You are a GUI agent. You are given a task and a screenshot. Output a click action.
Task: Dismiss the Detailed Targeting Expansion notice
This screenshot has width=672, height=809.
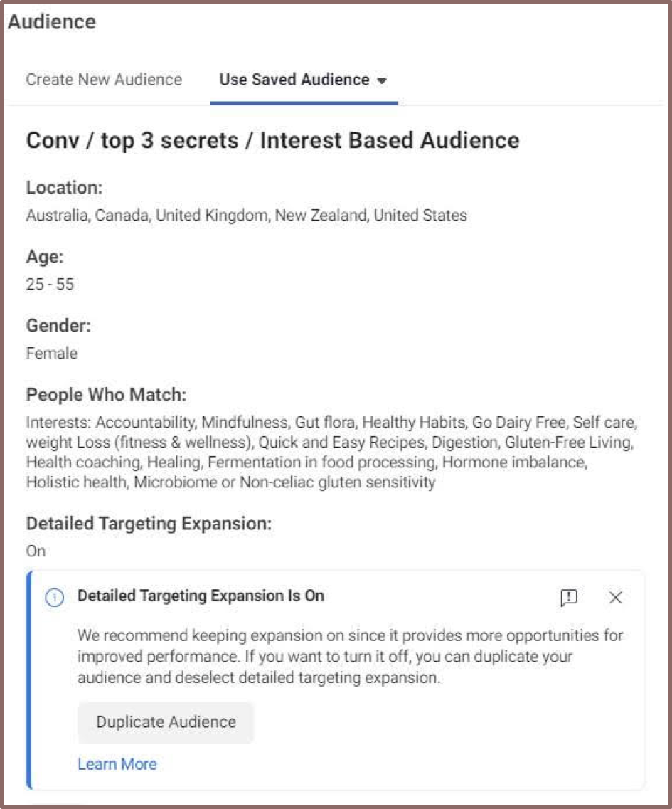614,597
